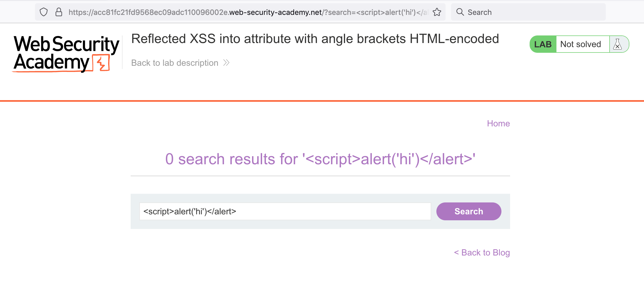Click the orange lightning bolt logo icon
Image resolution: width=644 pixels, height=282 pixels.
(101, 63)
